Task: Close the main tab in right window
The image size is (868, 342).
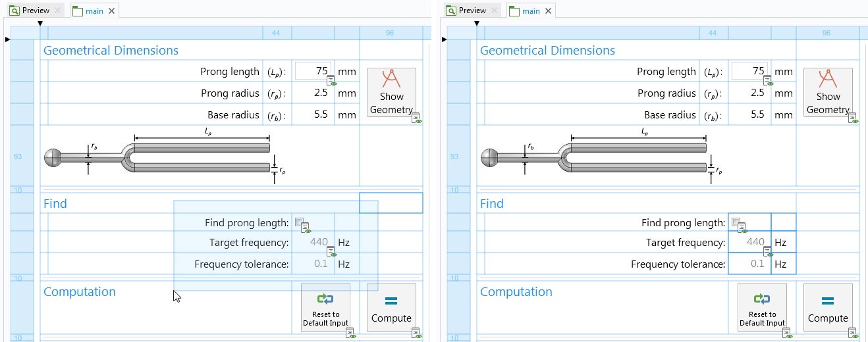Action: pyautogui.click(x=548, y=11)
